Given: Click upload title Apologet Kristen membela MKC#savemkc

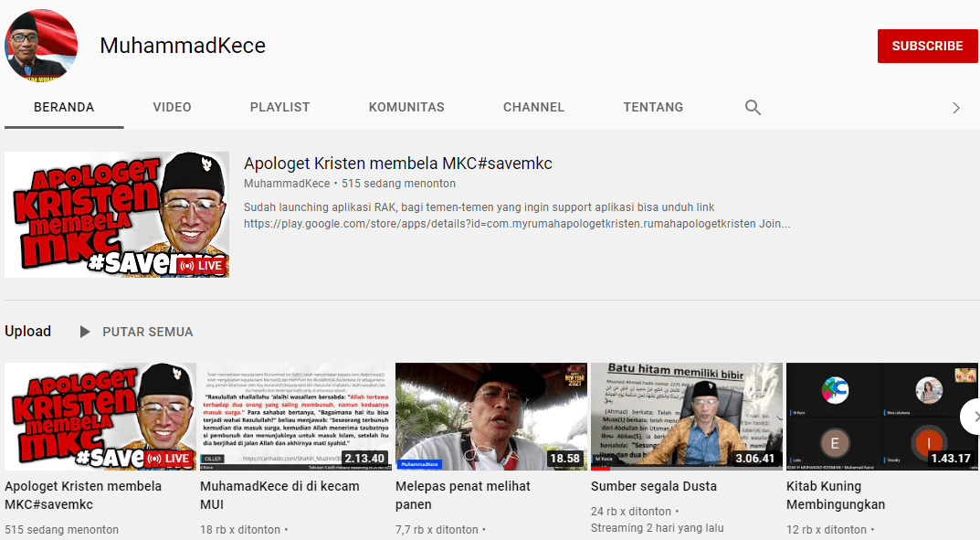Looking at the screenshot, I should pyautogui.click(x=83, y=495).
